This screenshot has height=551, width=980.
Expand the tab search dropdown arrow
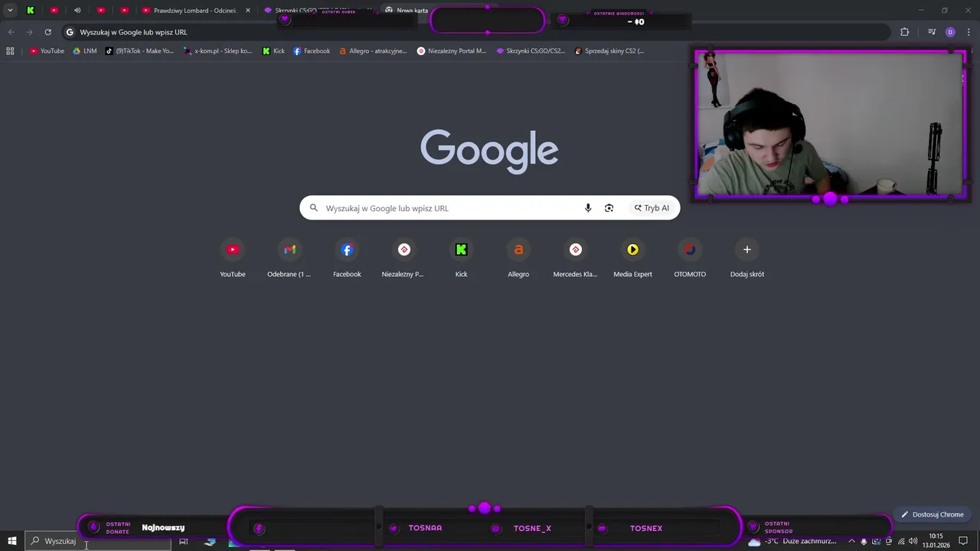(x=10, y=11)
